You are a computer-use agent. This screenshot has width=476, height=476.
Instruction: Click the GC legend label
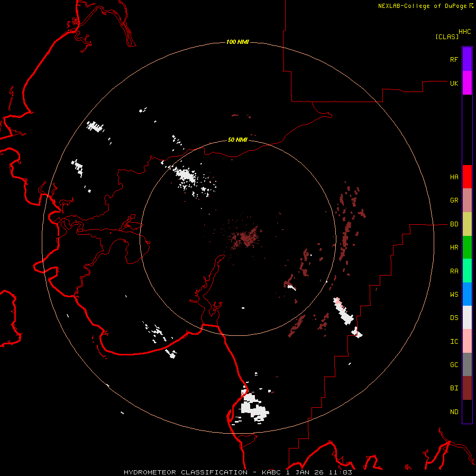click(x=454, y=365)
